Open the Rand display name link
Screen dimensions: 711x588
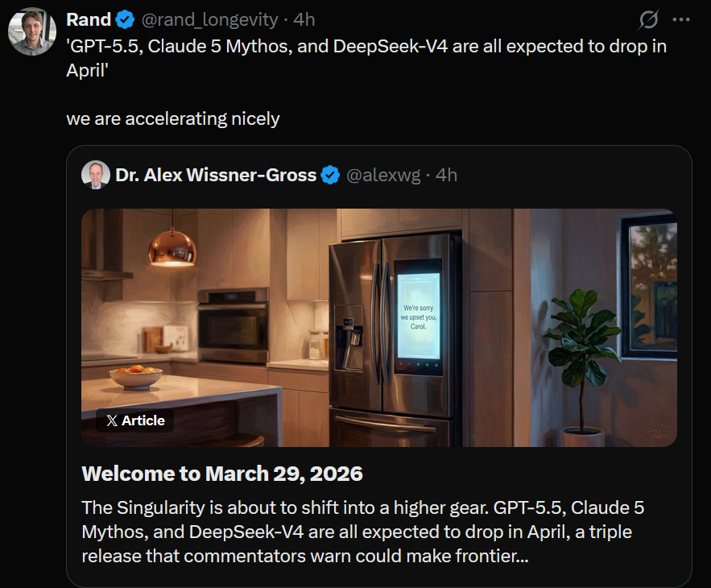[x=89, y=19]
